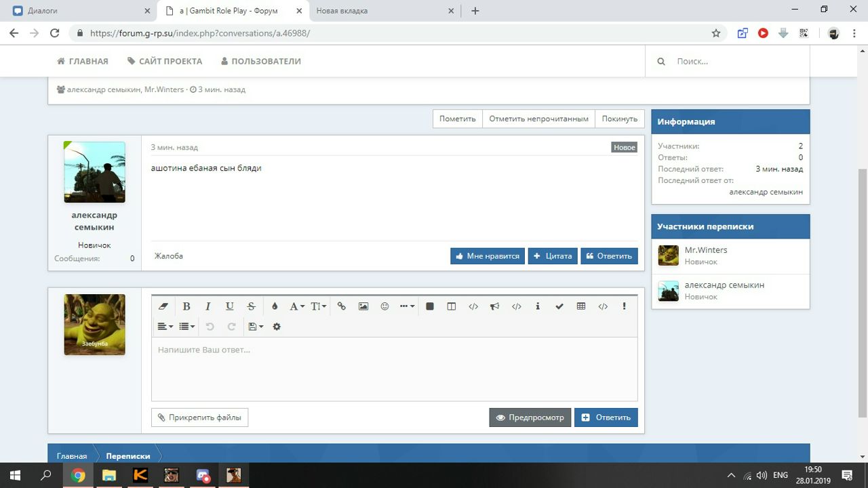Click the insert image icon

pyautogui.click(x=363, y=306)
